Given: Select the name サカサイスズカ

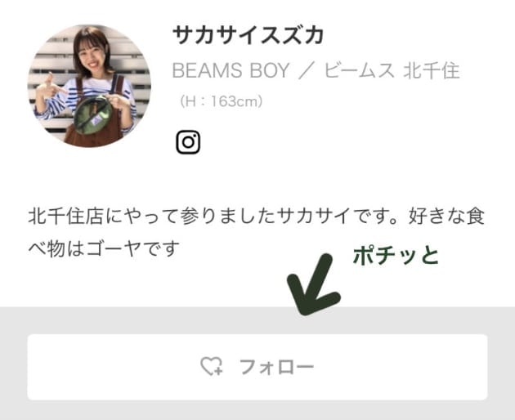Looking at the screenshot, I should tap(249, 35).
